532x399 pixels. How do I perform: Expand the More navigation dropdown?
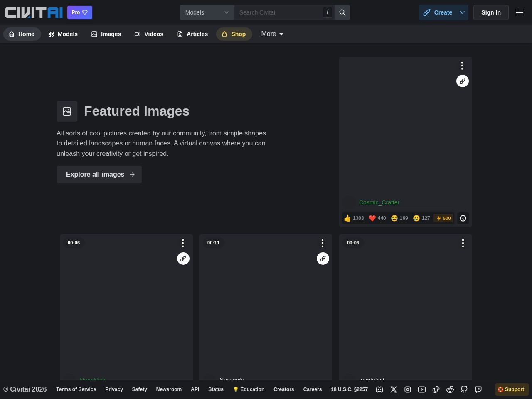pos(272,34)
